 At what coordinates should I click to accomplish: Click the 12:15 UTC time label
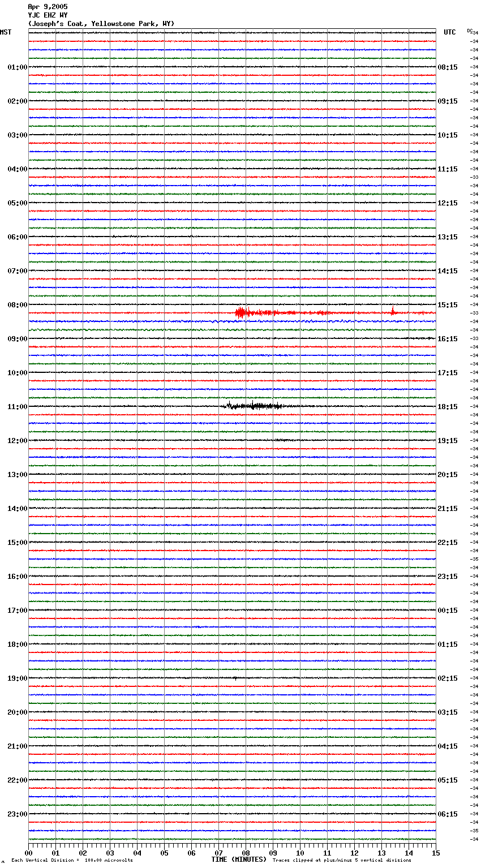(448, 203)
